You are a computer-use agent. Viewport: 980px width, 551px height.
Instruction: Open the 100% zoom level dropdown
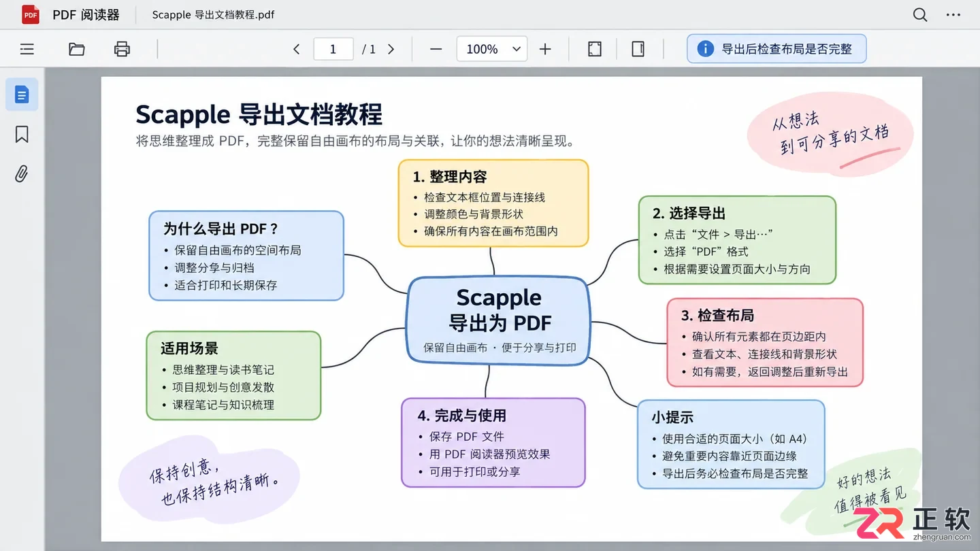(492, 49)
